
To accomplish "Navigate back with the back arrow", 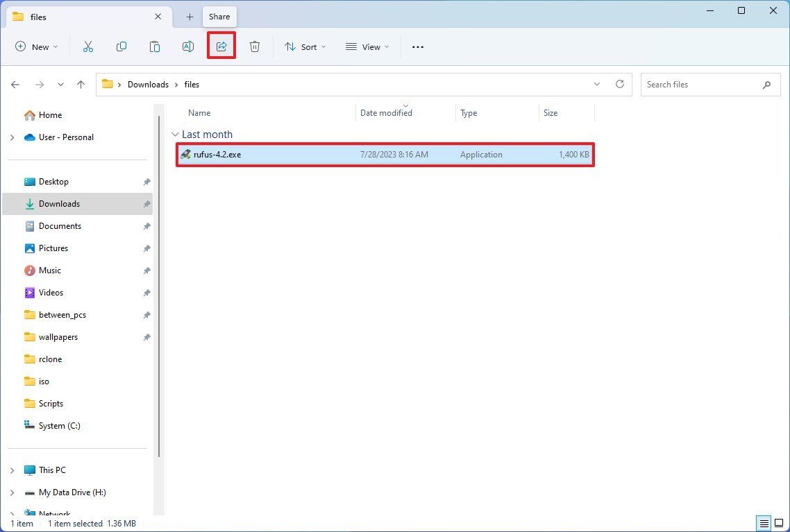I will 15,84.
